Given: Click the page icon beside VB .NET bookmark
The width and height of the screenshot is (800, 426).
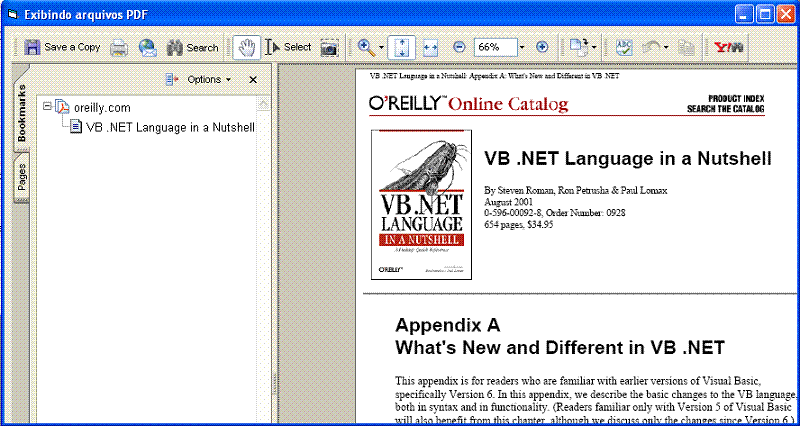Looking at the screenshot, I should 76,127.
